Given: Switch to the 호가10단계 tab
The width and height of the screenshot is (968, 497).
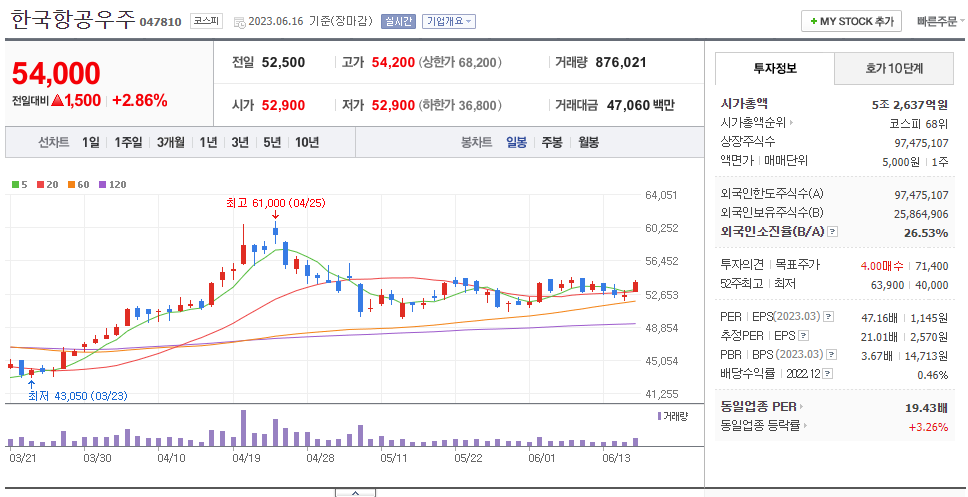Looking at the screenshot, I should point(894,69).
